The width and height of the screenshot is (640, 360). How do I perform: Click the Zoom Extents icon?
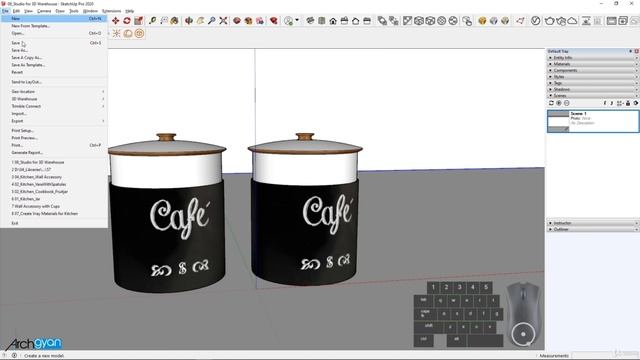tap(223, 21)
